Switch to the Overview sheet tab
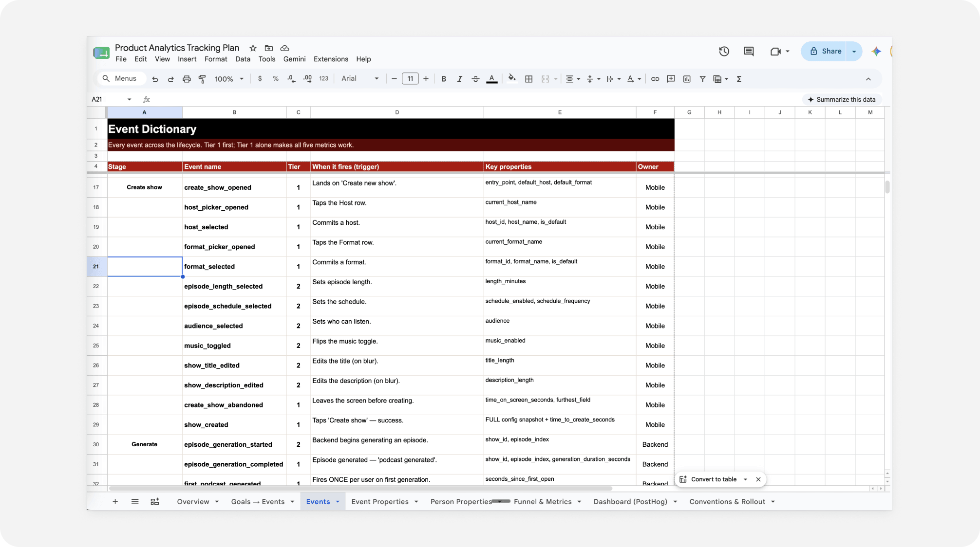Viewport: 980px width, 547px height. pos(193,501)
